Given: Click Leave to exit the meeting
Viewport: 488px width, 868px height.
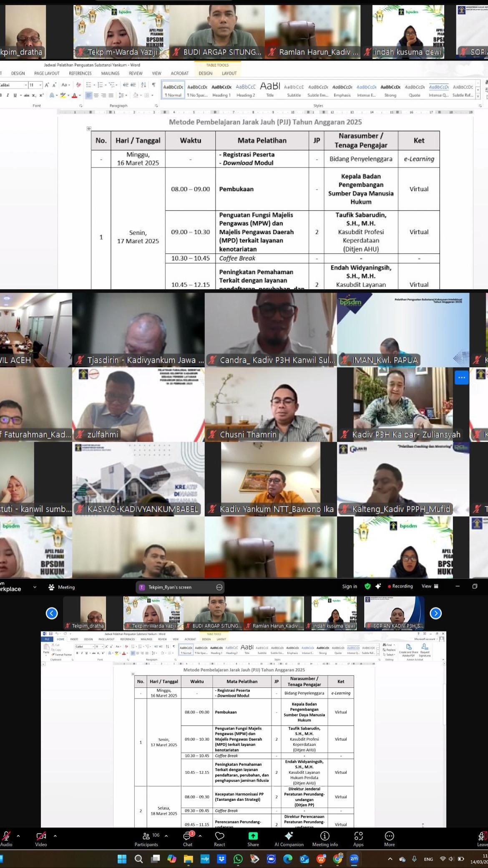Looking at the screenshot, I should 482,840.
